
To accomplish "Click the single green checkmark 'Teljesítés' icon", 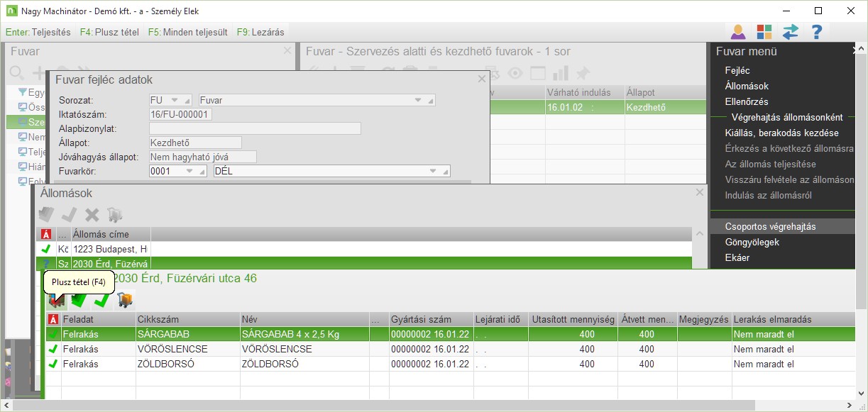I will click(x=101, y=301).
